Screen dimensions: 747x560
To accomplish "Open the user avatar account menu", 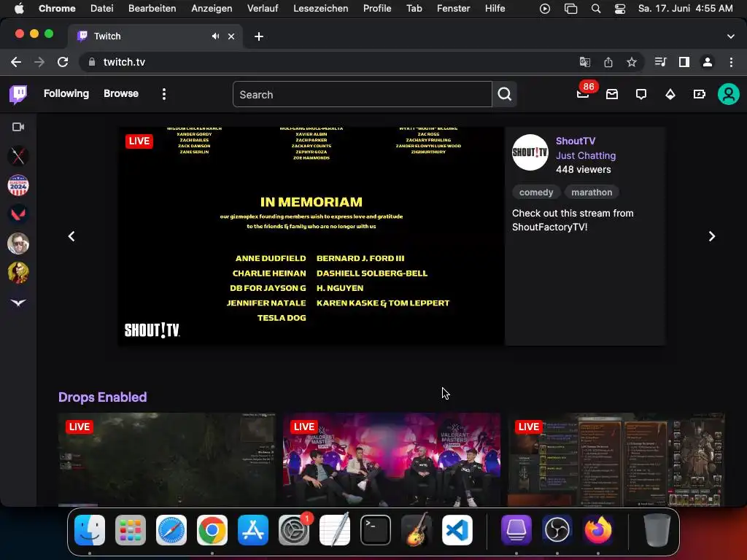I will pyautogui.click(x=729, y=94).
